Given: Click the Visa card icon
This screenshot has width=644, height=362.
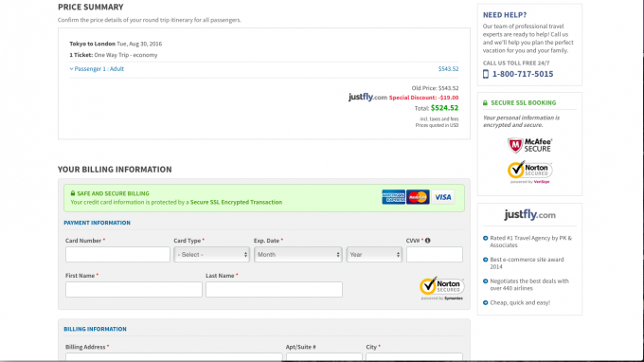Looking at the screenshot, I should coord(443,197).
